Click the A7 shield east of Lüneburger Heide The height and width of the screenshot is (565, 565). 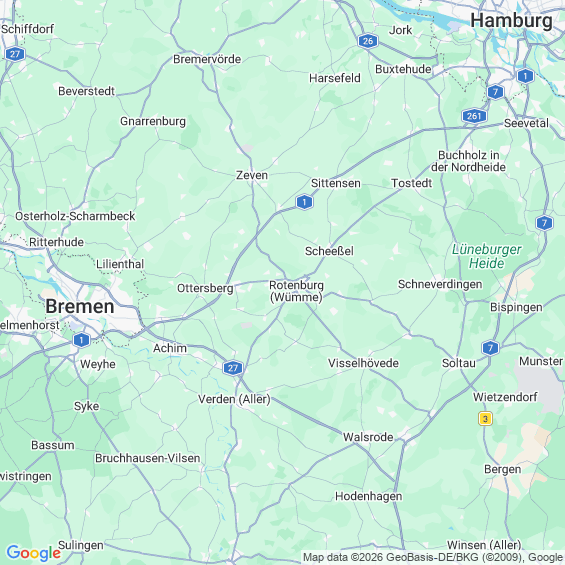[544, 223]
